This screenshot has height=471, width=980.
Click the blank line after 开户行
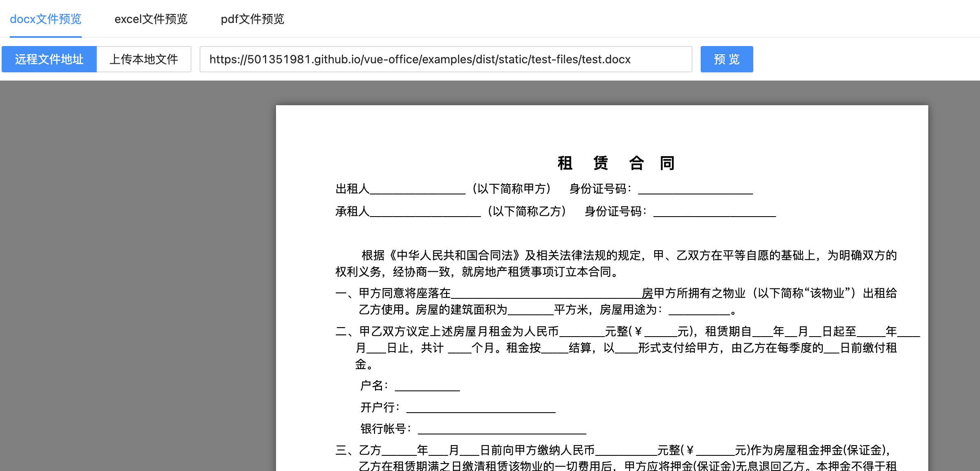coord(481,408)
